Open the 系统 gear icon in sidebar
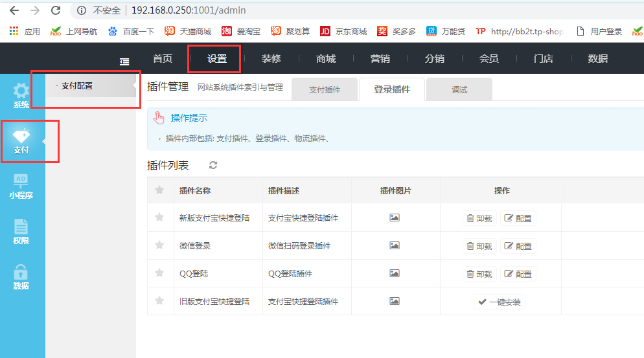Viewport: 644px width, 358px height. 21,95
